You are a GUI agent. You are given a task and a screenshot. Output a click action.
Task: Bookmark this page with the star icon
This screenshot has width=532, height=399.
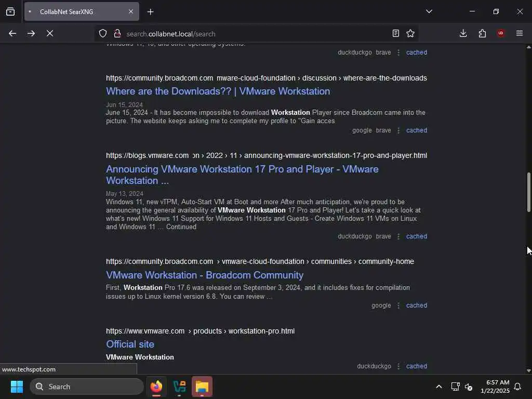410,33
